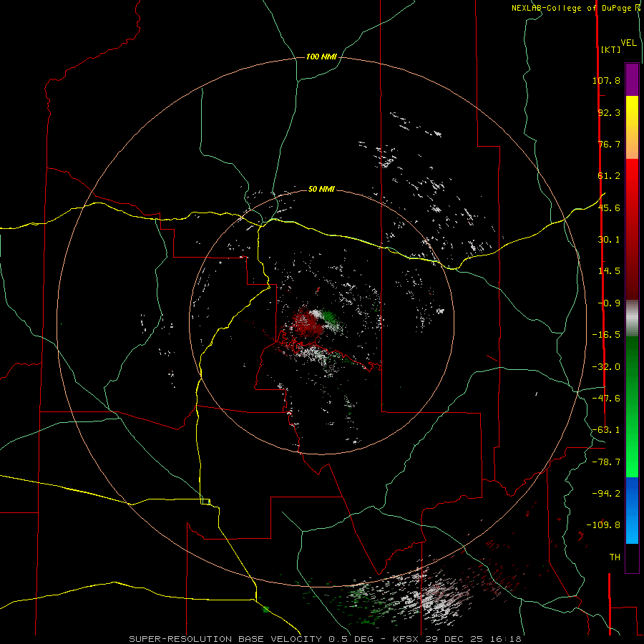Click the KFSX radar station identifier
The height and width of the screenshot is (644, 644).
tap(406, 639)
